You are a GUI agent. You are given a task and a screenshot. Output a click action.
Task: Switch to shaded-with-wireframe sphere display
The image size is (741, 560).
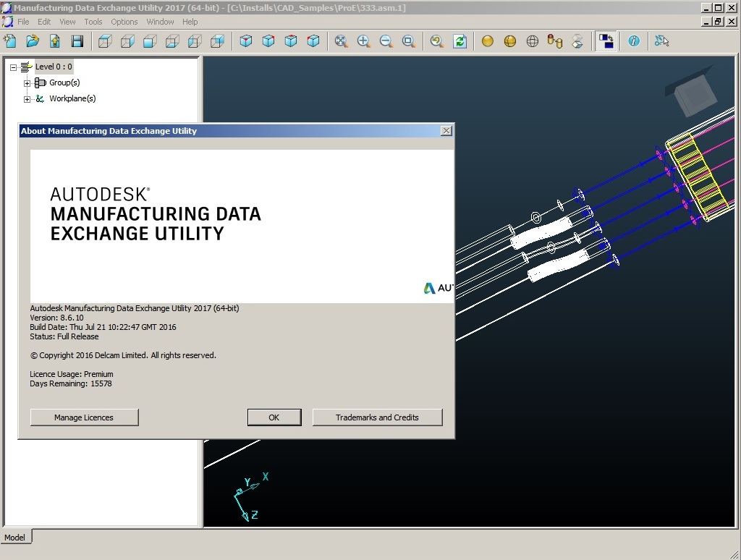point(510,41)
